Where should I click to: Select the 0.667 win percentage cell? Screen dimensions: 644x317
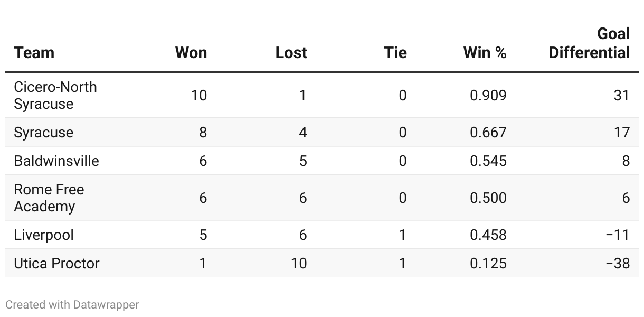pos(488,132)
